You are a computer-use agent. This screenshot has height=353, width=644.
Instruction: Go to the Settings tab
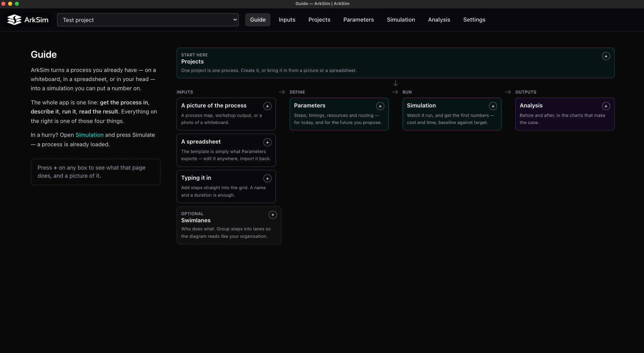tap(474, 20)
